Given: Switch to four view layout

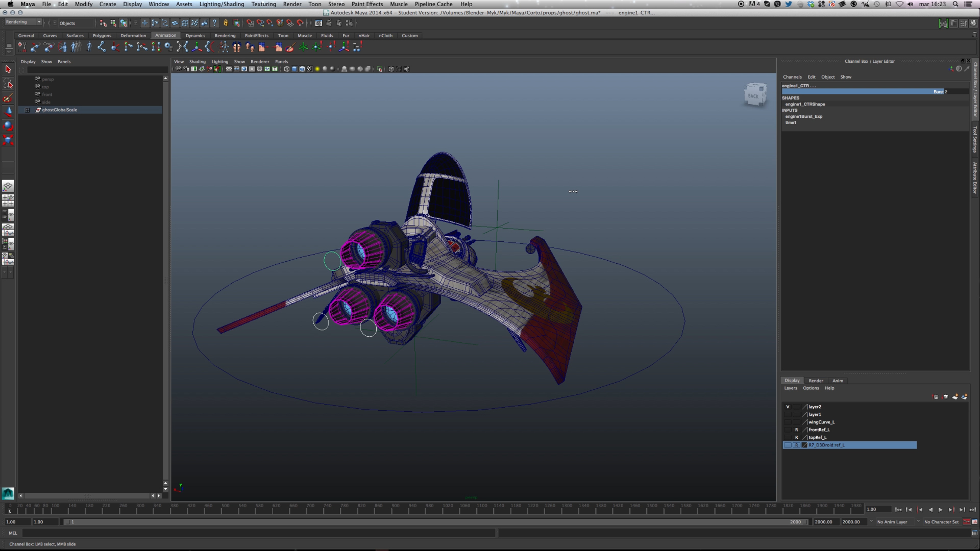Looking at the screenshot, I should click(8, 200).
